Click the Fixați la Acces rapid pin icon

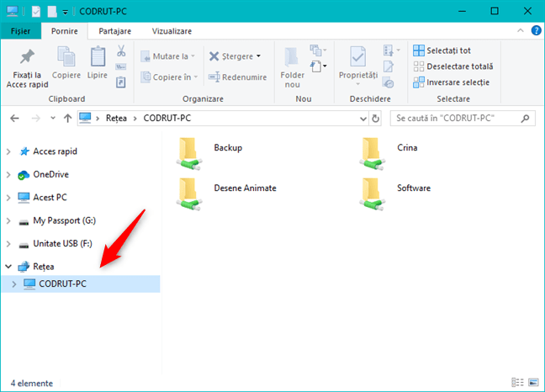(27, 58)
